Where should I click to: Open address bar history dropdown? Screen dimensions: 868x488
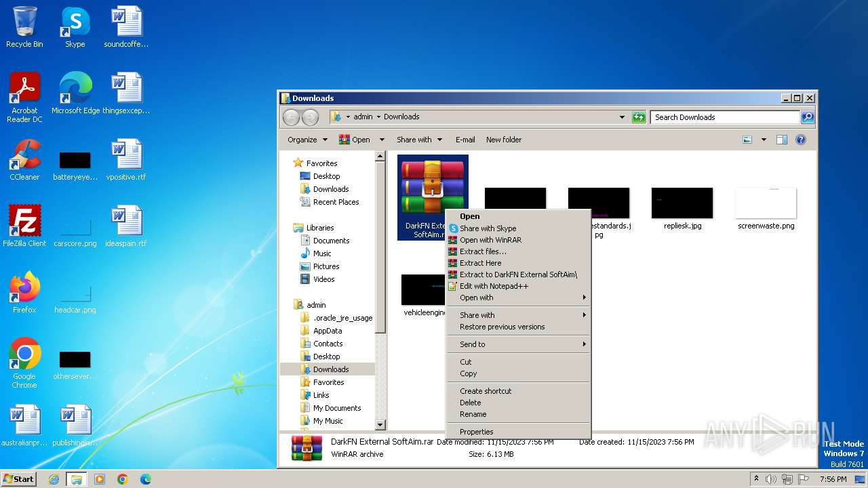623,117
